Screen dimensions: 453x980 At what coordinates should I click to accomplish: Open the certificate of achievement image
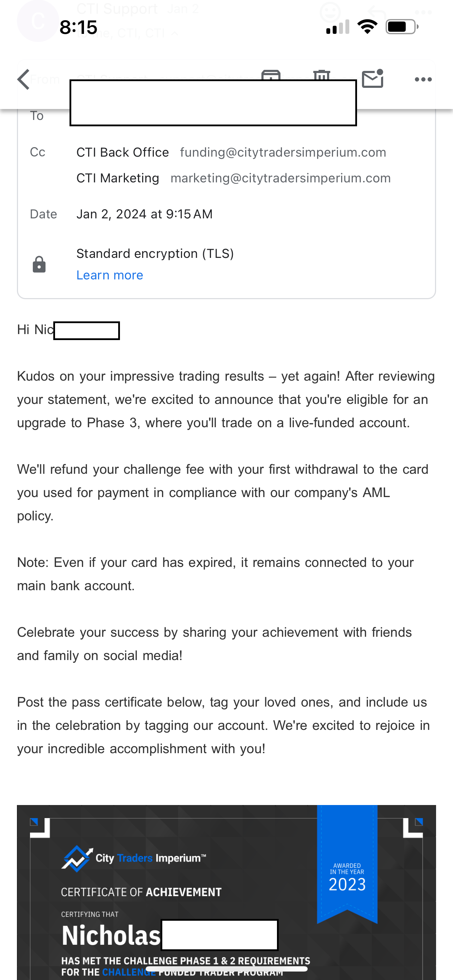pyautogui.click(x=226, y=892)
